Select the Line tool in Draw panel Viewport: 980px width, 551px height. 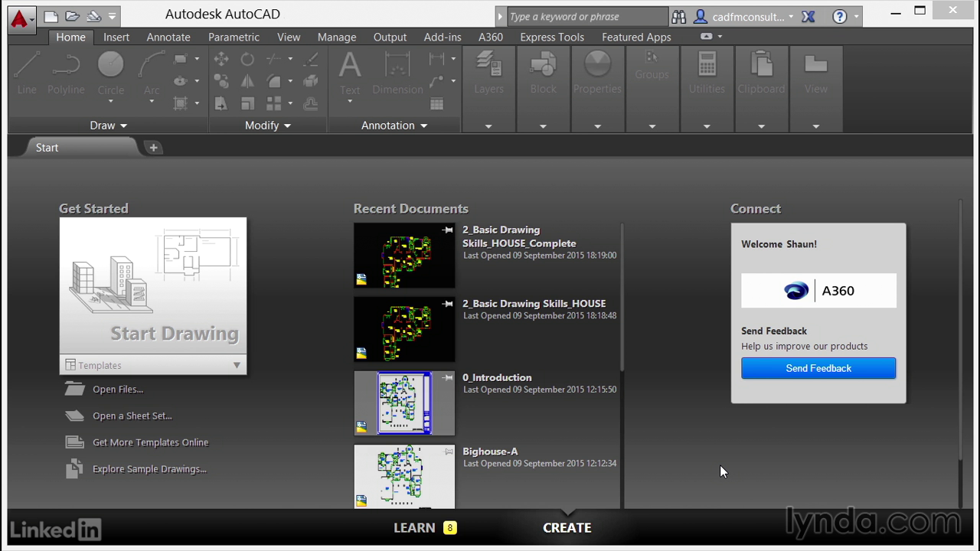tap(27, 73)
